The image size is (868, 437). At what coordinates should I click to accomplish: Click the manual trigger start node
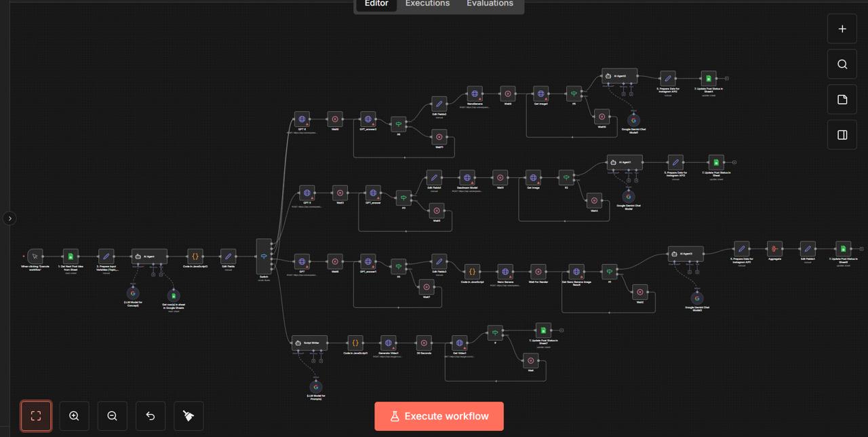[x=35, y=256]
